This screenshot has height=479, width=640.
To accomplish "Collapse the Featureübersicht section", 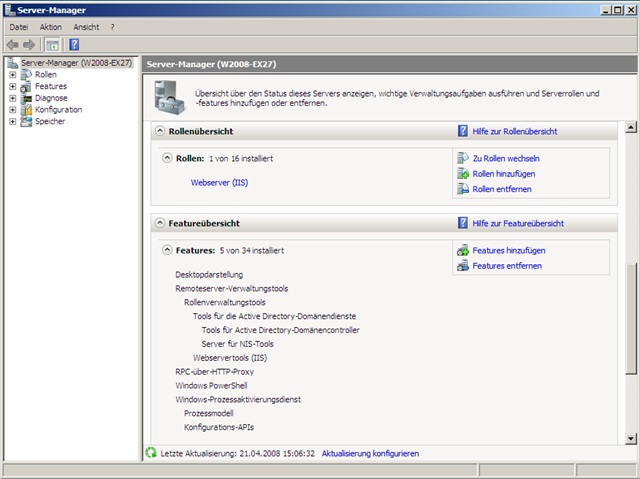I will (160, 223).
